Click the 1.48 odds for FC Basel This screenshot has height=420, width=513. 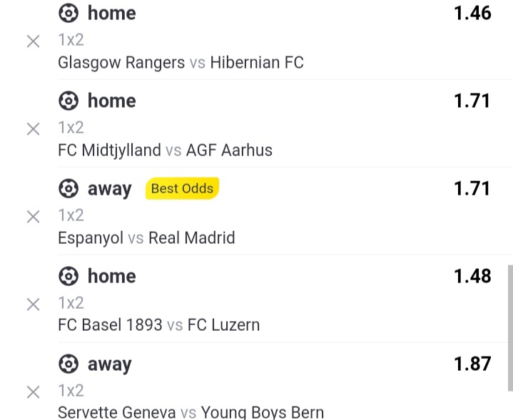[472, 276]
